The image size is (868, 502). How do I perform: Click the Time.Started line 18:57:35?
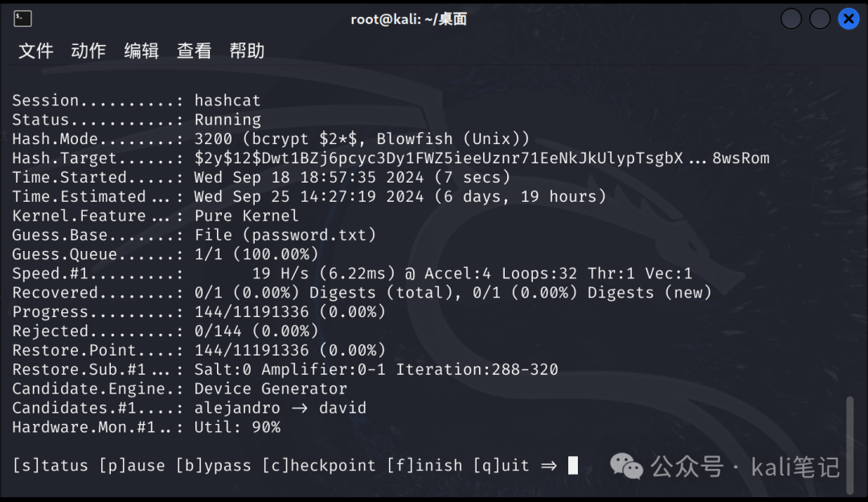352,177
